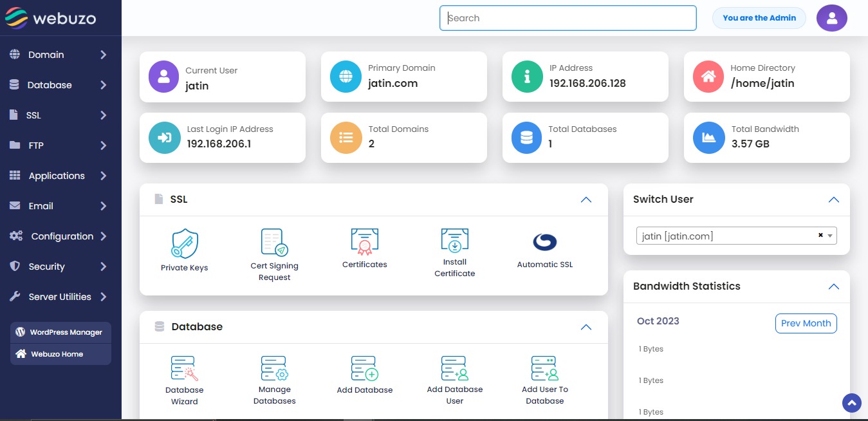Launch the Automatic SSL icon

(544, 243)
